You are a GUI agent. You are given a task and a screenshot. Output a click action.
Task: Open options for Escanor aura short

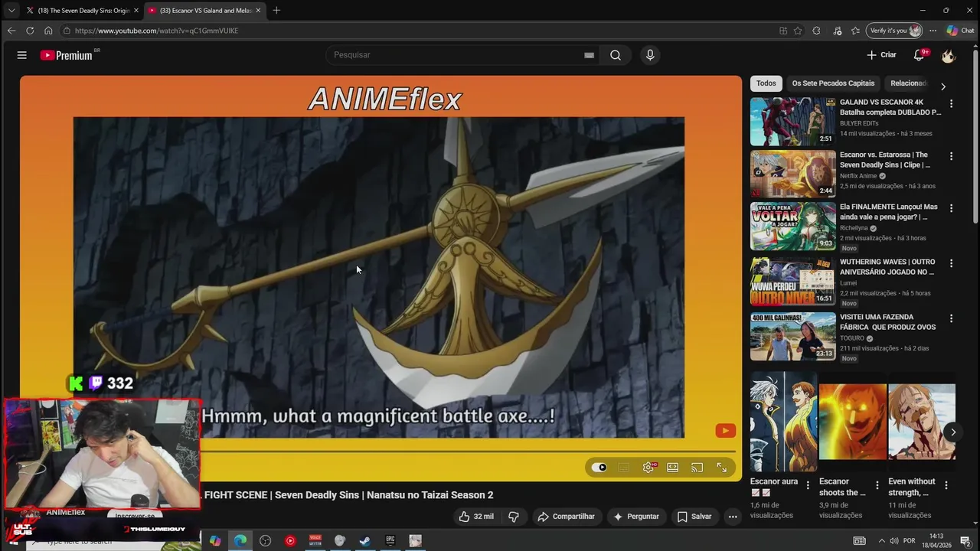click(808, 485)
